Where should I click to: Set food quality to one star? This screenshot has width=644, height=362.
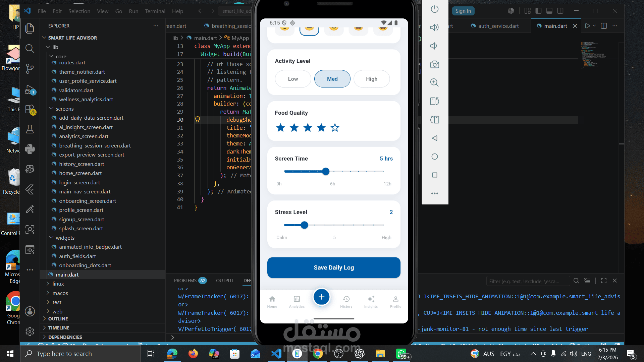(x=280, y=128)
